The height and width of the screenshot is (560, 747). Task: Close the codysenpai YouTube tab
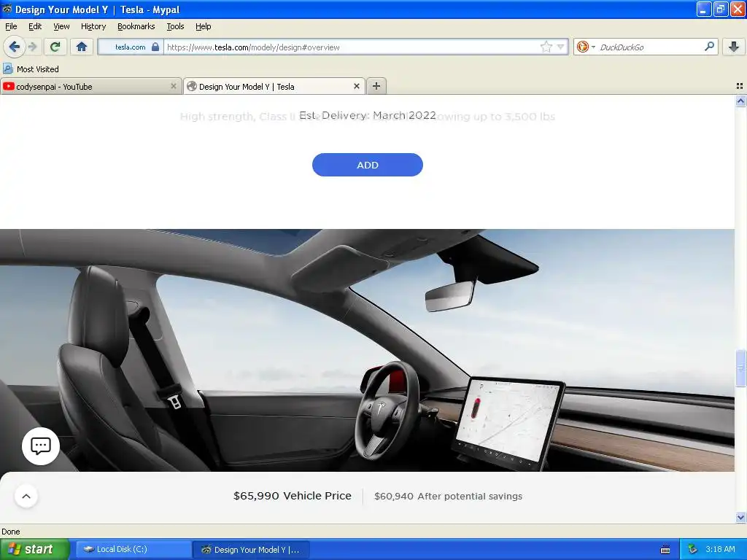[x=174, y=86]
